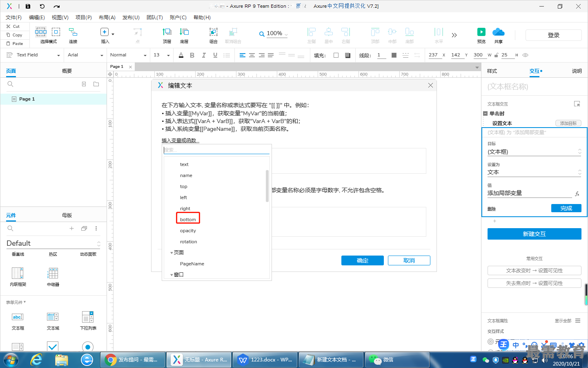Add a new page icon in pages panel
588x368 pixels.
[x=84, y=84]
